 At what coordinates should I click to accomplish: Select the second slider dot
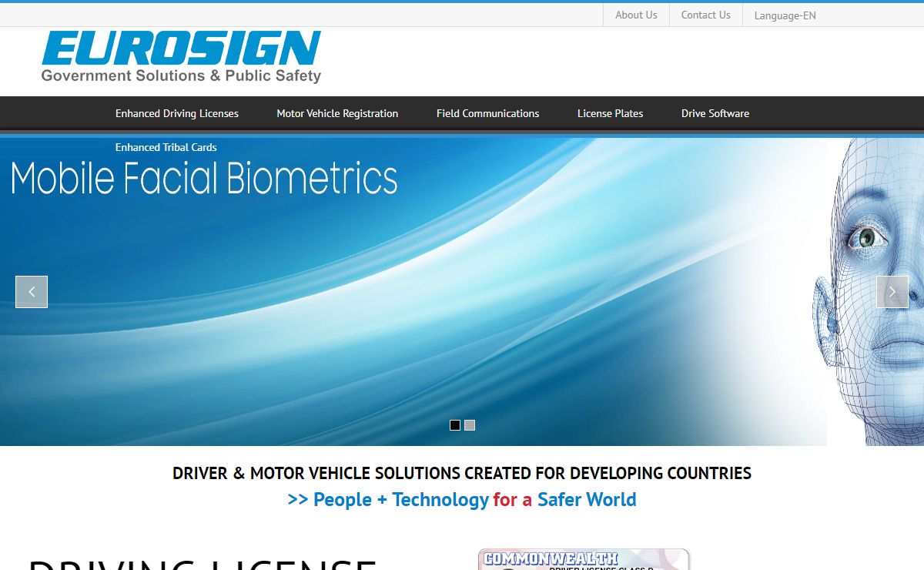(x=470, y=425)
